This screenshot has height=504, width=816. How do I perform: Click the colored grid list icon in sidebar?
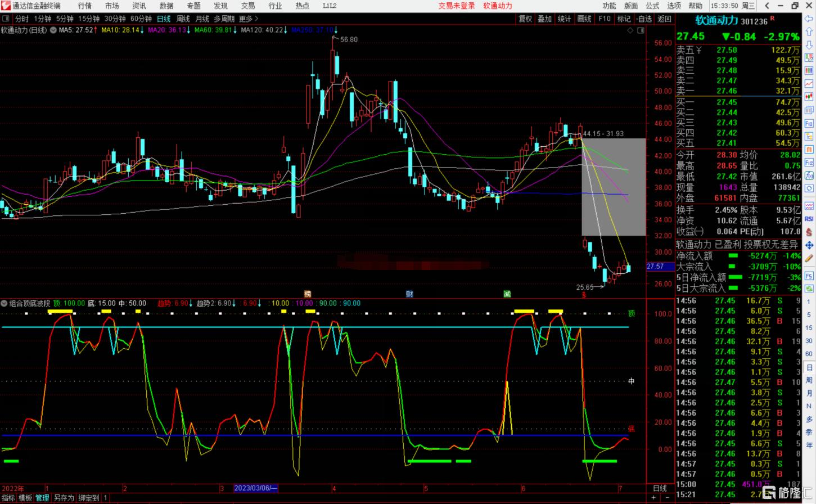809,70
